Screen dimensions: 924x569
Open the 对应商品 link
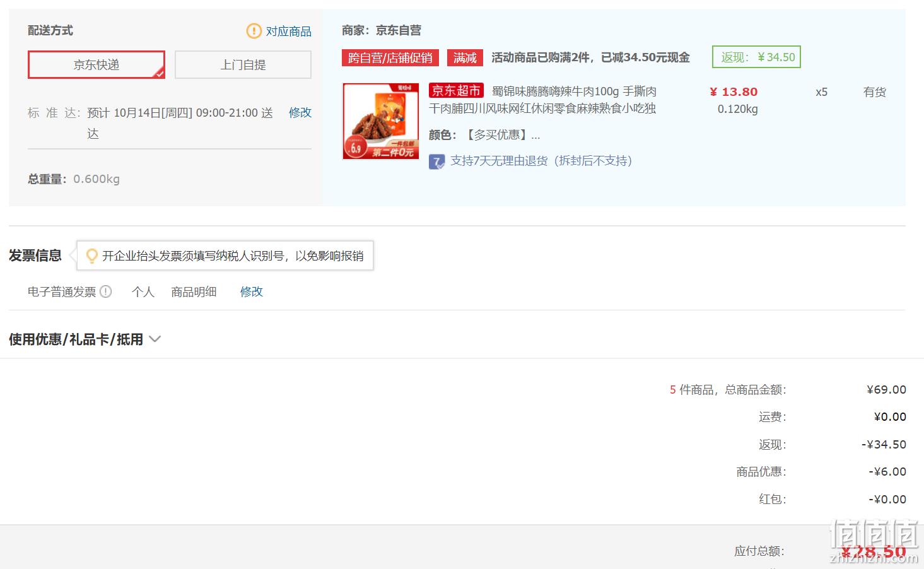click(x=288, y=31)
